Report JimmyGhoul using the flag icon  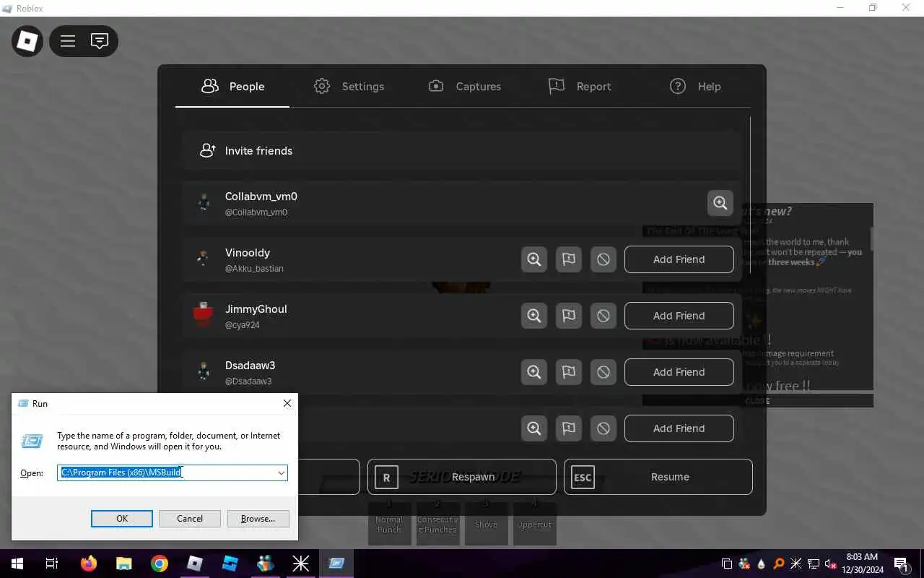[x=569, y=316]
